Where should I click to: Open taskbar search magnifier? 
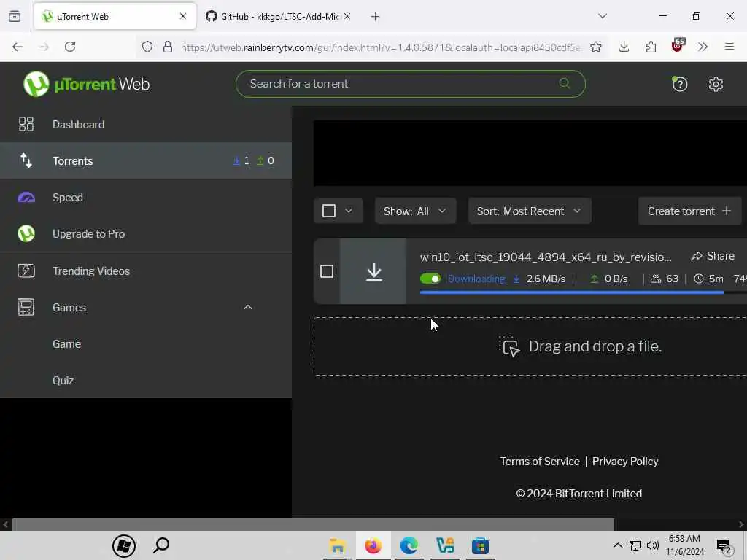[x=161, y=545]
